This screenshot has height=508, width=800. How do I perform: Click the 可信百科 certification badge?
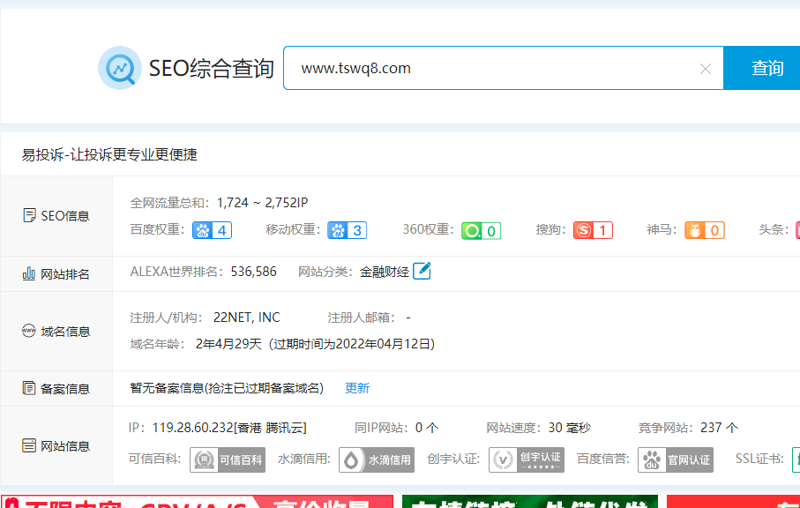tap(228, 460)
